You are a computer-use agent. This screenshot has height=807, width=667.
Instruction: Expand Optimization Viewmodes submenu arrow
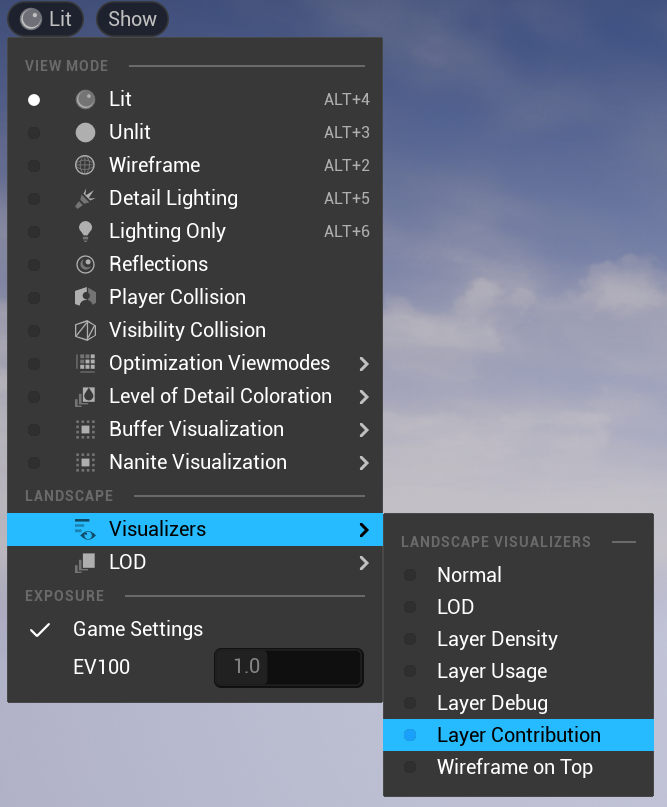(x=364, y=364)
